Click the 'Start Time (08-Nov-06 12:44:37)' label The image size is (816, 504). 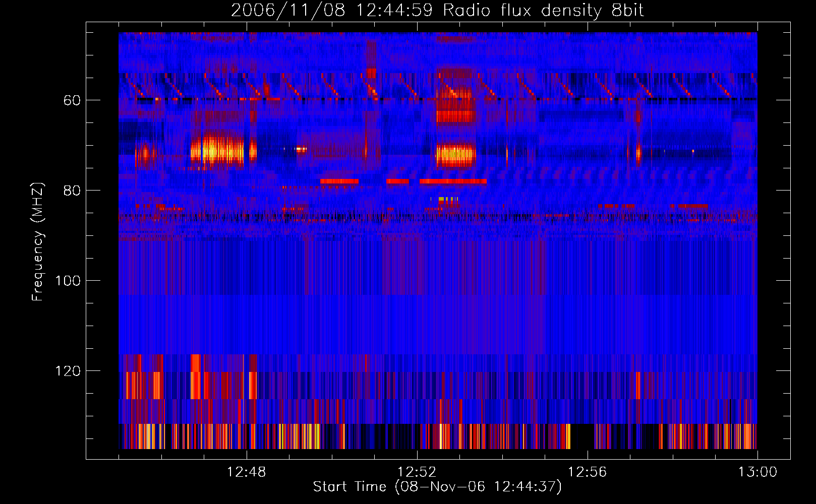(x=437, y=487)
